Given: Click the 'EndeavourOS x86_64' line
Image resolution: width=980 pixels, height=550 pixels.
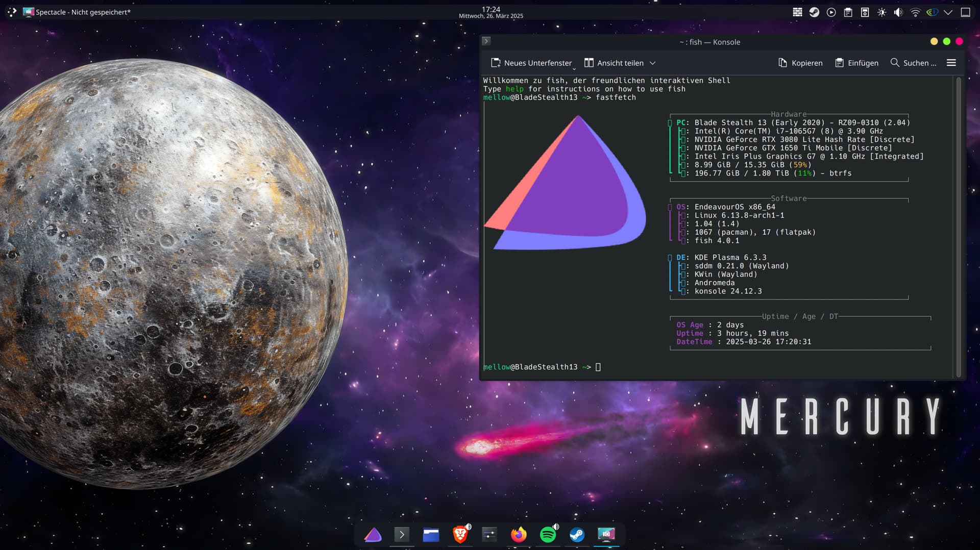Looking at the screenshot, I should tap(734, 207).
